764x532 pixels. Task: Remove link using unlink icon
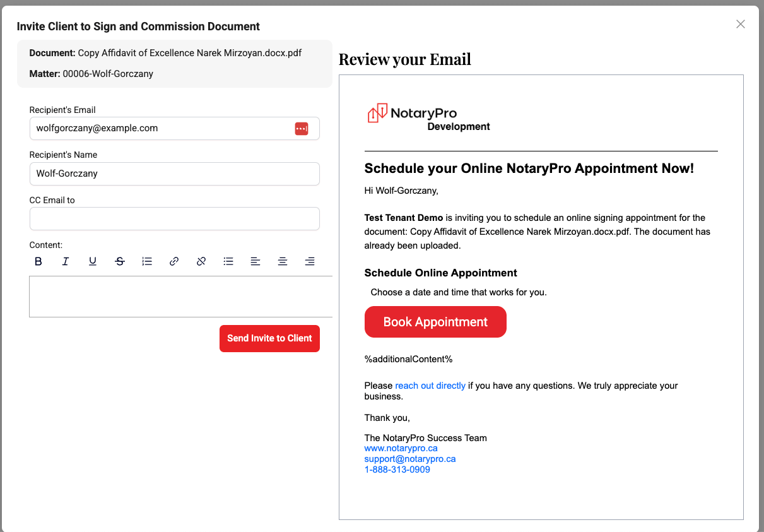tap(201, 261)
